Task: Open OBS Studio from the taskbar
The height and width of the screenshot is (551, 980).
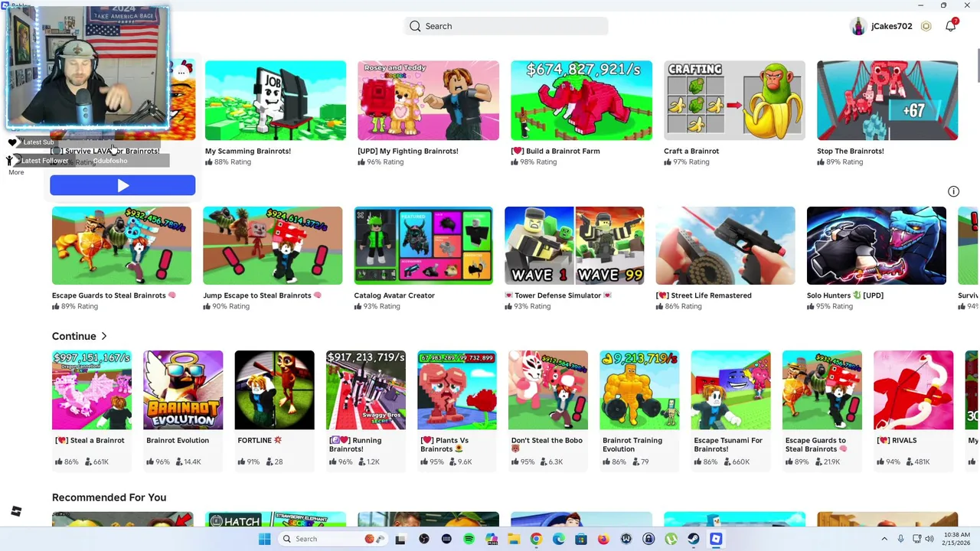Action: tap(423, 539)
